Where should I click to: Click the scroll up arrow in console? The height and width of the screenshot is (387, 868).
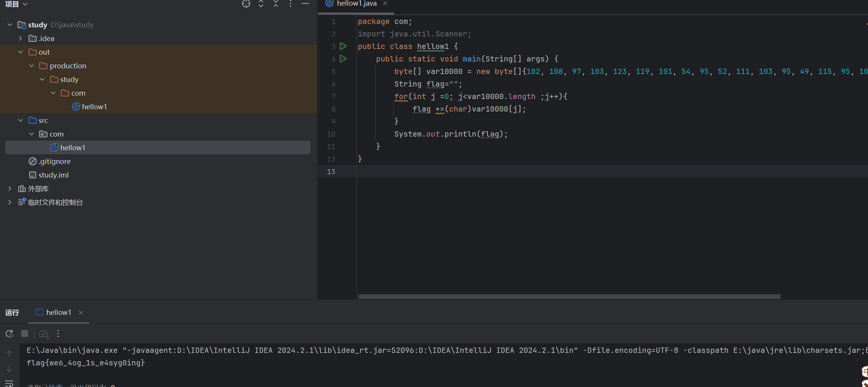coord(9,354)
